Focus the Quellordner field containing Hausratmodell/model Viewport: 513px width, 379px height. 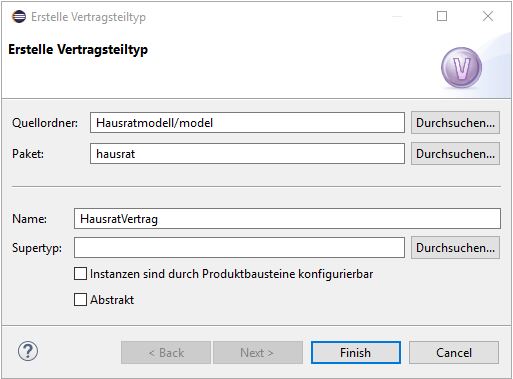247,123
